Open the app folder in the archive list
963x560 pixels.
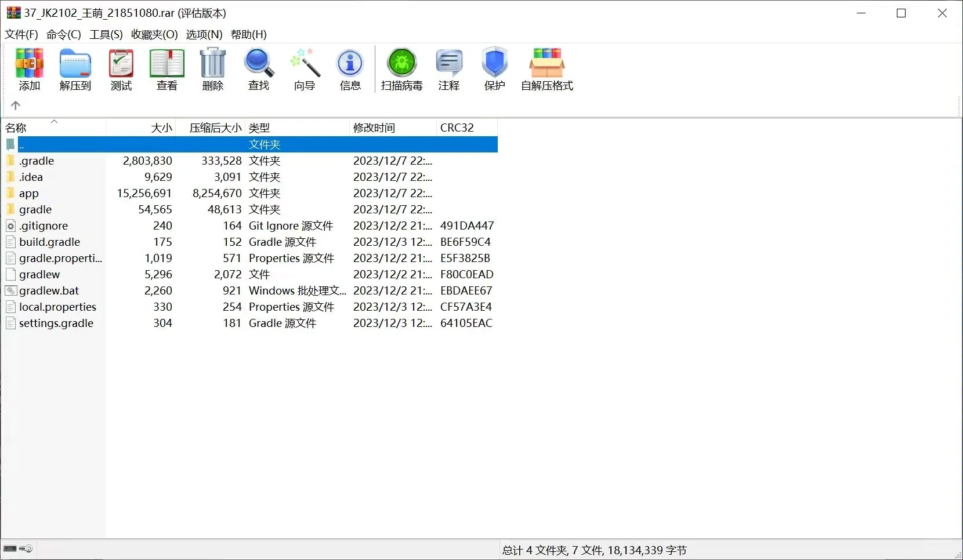(30, 193)
